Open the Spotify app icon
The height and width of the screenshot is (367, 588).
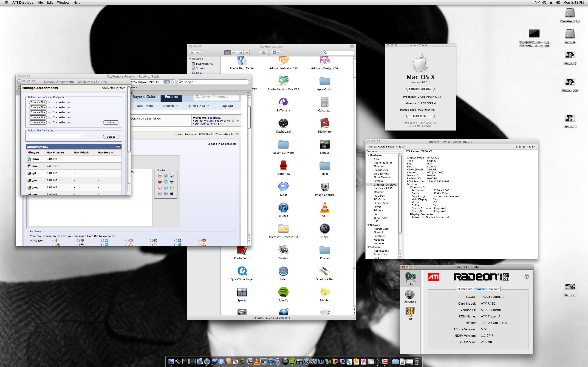tap(283, 292)
